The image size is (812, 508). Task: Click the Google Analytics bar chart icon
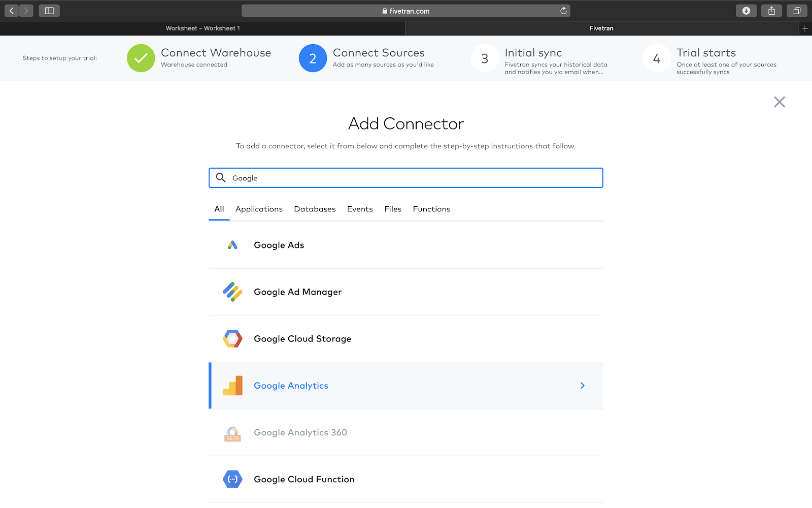232,386
